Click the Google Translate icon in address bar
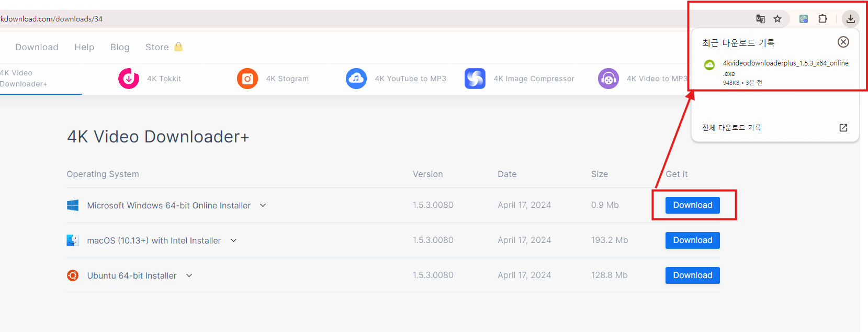This screenshot has width=868, height=332. point(761,19)
